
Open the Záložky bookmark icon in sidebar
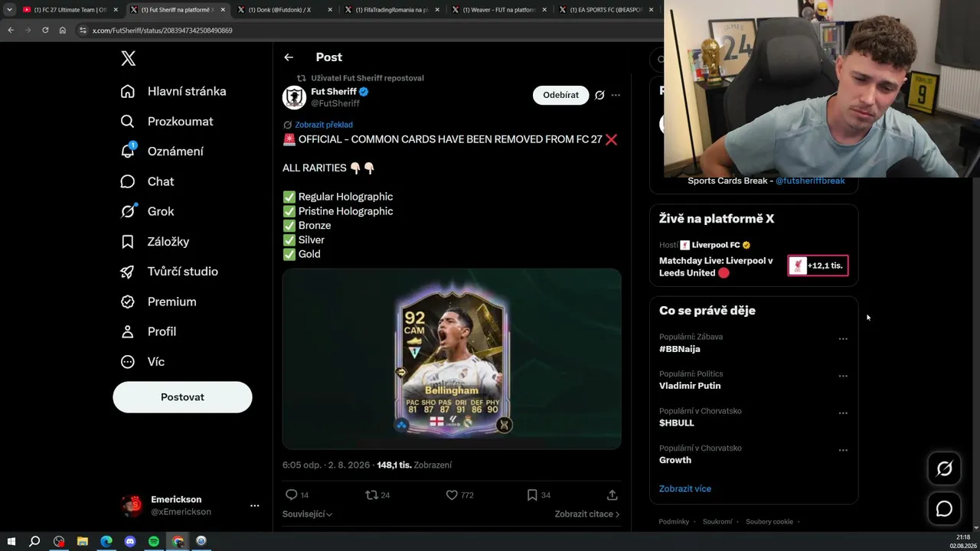tap(128, 241)
